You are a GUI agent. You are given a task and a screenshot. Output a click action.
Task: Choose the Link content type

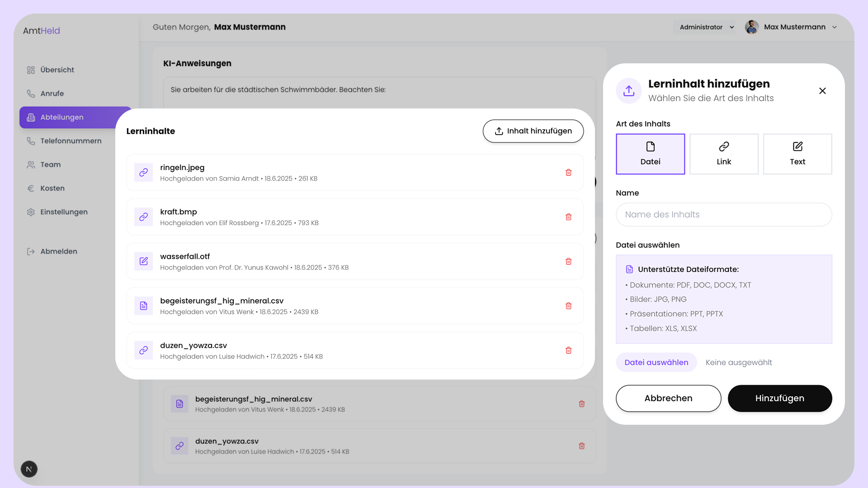coord(724,154)
